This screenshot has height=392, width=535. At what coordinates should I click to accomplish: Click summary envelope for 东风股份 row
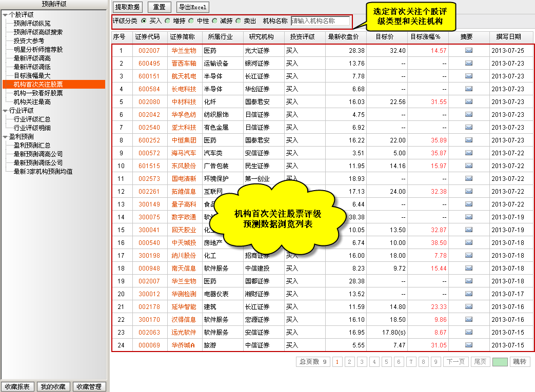(x=469, y=166)
